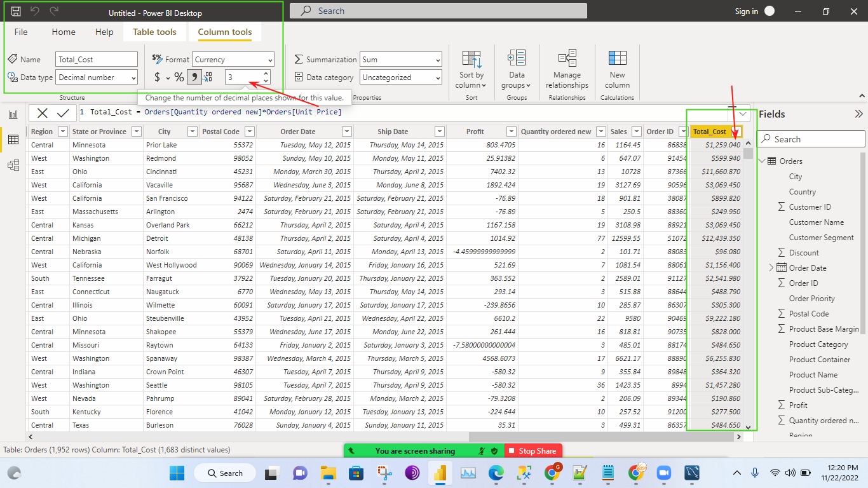Screen dimensions: 868x488
Task: Open File Explorer in taskbar
Action: [328, 473]
